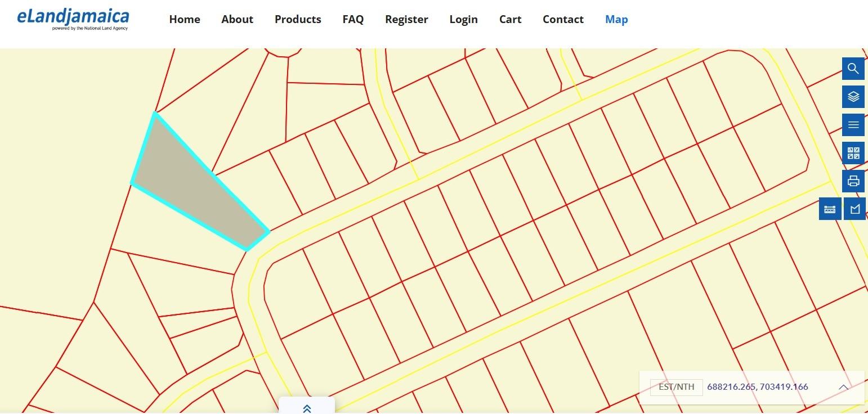Open the basemap gallery grid icon
The image size is (868, 414).
[x=853, y=153]
